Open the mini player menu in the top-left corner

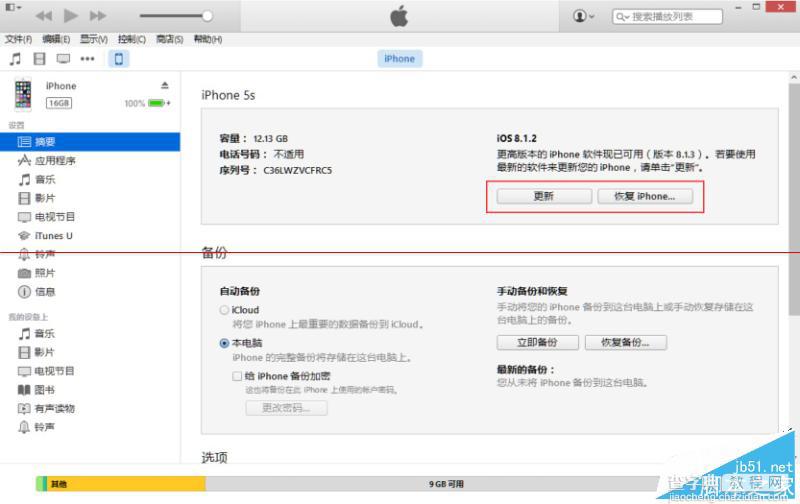(13, 7)
